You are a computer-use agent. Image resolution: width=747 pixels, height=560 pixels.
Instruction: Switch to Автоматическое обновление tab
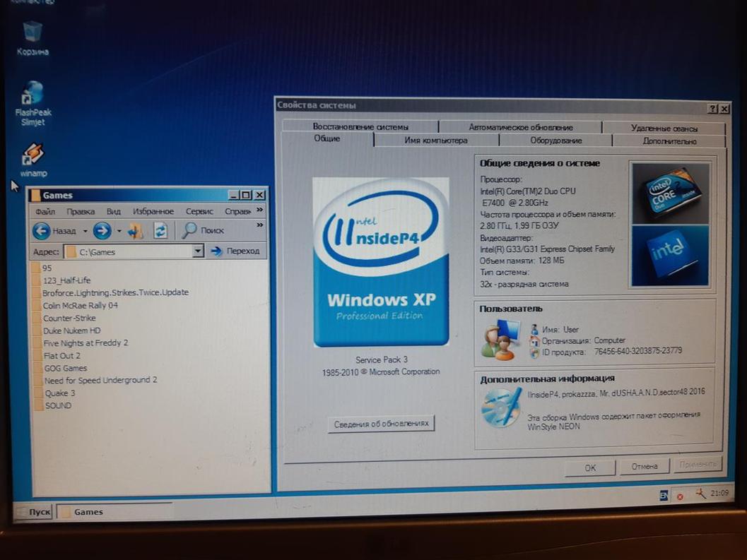520,127
